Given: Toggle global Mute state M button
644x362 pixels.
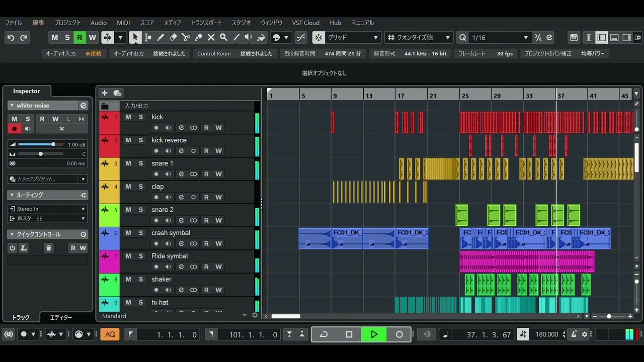Looking at the screenshot, I should click(x=54, y=38).
